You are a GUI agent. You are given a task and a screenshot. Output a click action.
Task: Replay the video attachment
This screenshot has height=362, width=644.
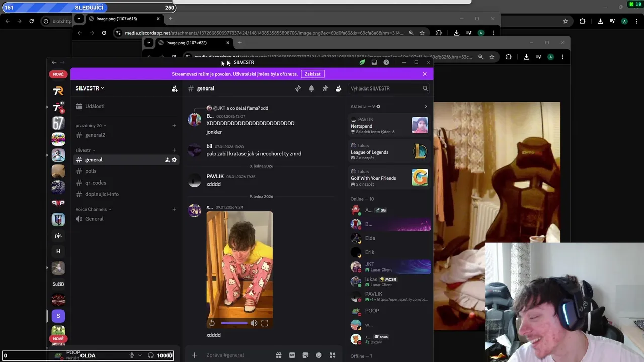pyautogui.click(x=212, y=323)
